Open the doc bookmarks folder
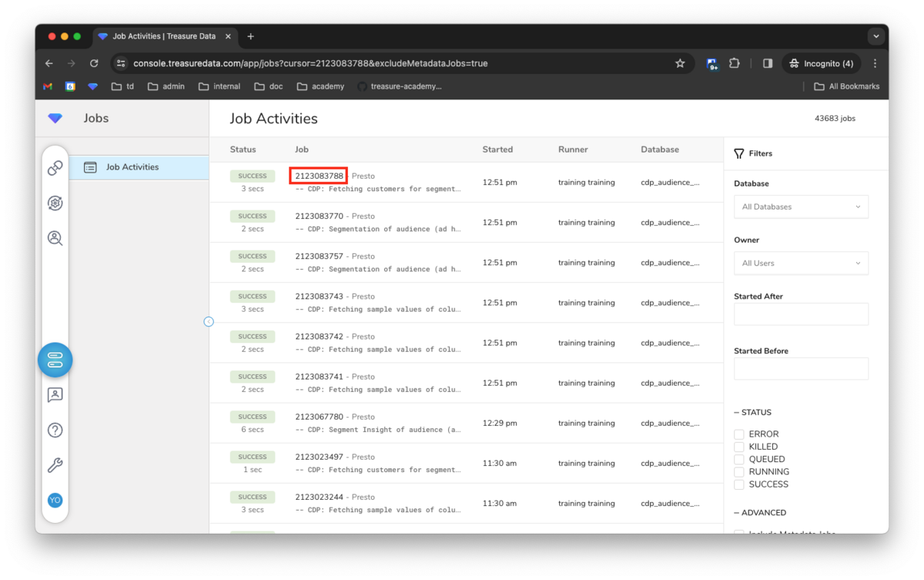 [269, 86]
